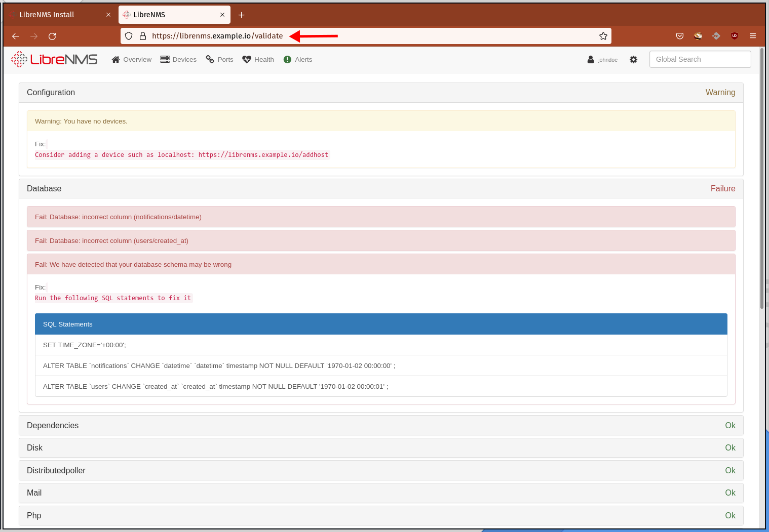
Task: Open the settings gear menu
Action: coord(633,60)
